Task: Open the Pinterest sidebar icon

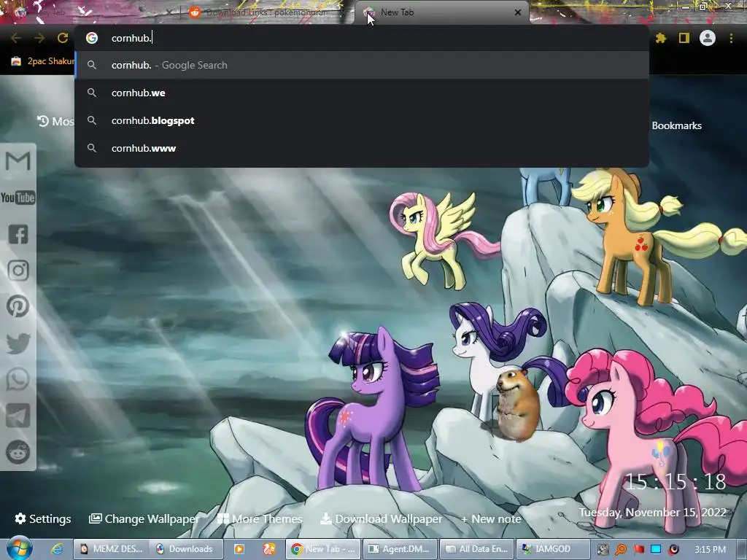Action: click(18, 306)
